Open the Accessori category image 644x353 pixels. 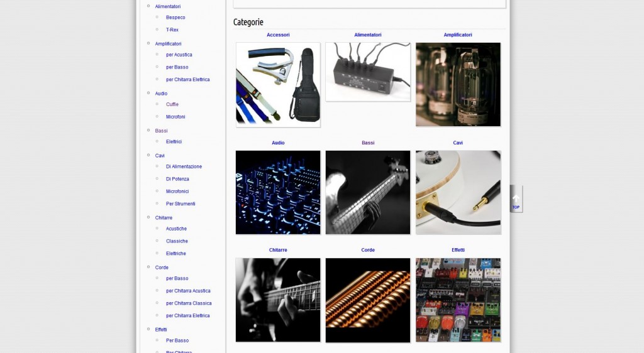point(278,85)
